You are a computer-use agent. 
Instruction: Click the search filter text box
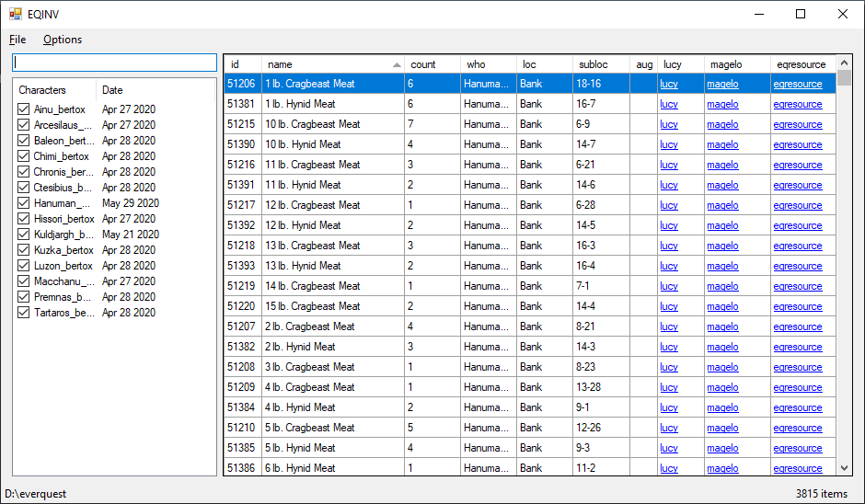pos(114,63)
